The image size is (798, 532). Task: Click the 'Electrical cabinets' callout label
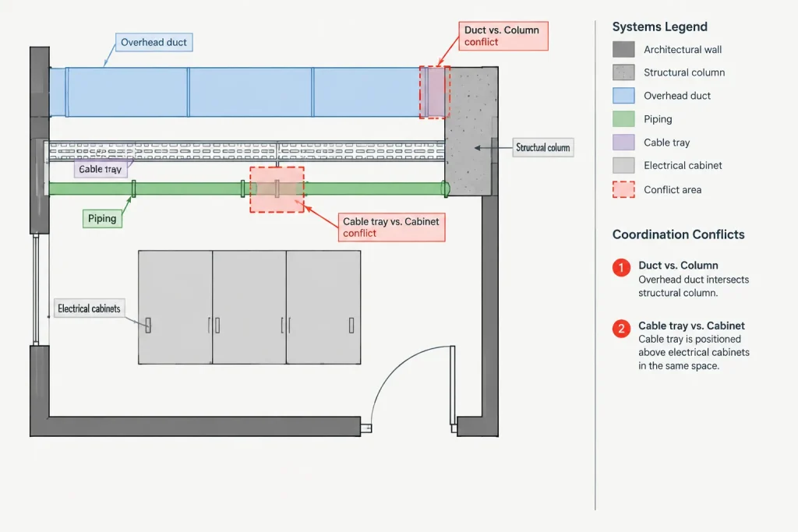tap(89, 308)
